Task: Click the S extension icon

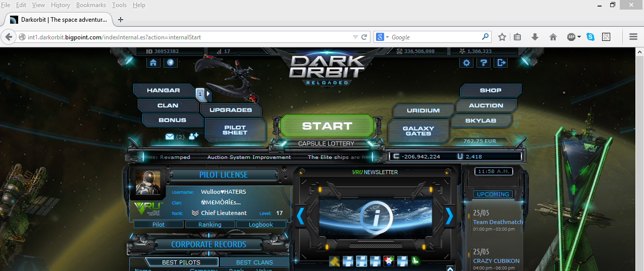Action: [x=606, y=37]
